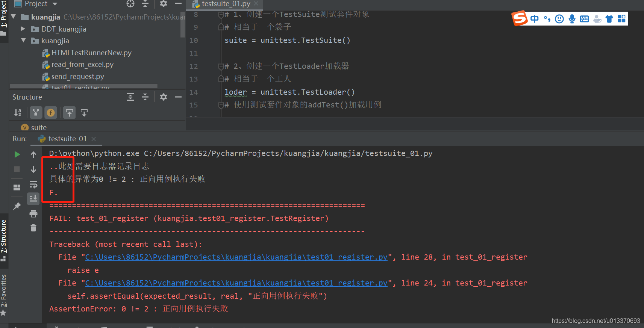644x328 pixels.
Task: Open the Sogou soft keyboard
Action: 584,19
